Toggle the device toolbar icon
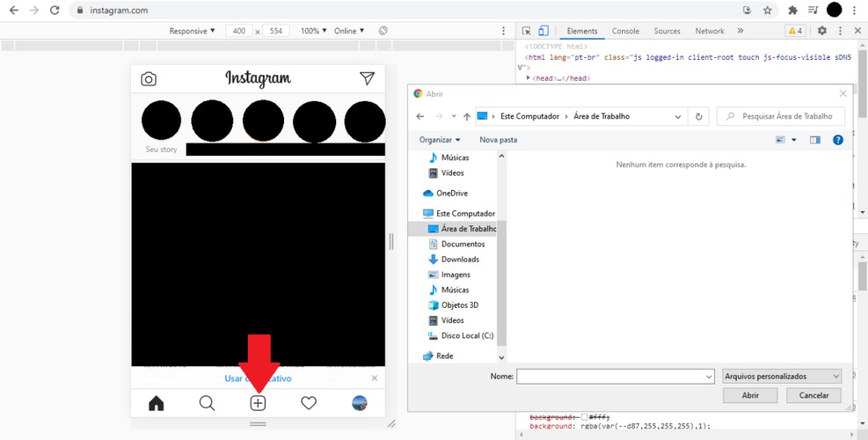 (x=543, y=31)
